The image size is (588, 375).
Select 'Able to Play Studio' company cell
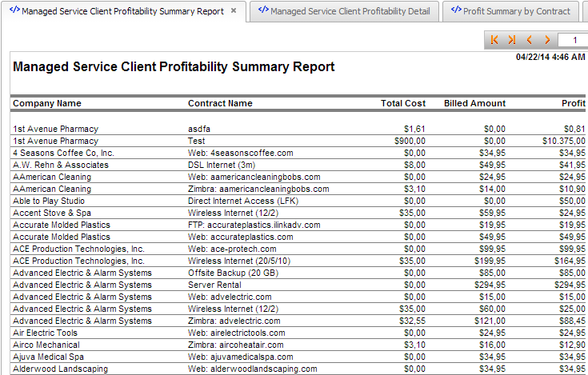[x=49, y=201]
